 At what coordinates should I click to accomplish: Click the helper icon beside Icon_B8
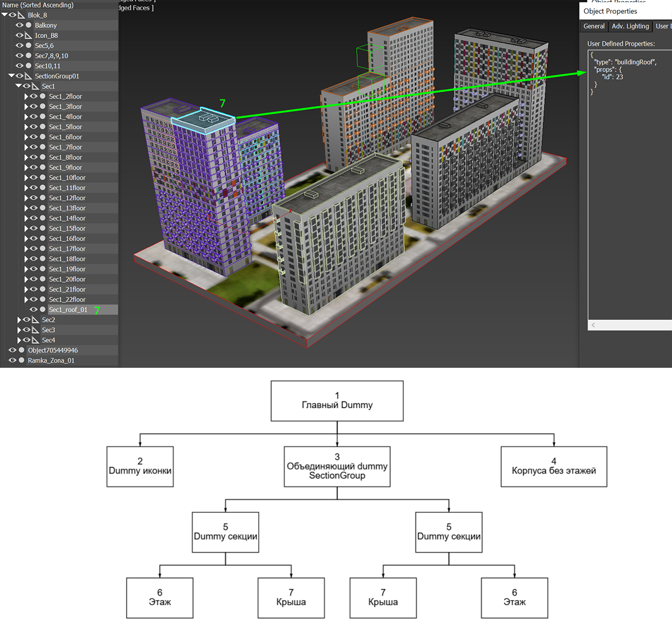[x=28, y=35]
